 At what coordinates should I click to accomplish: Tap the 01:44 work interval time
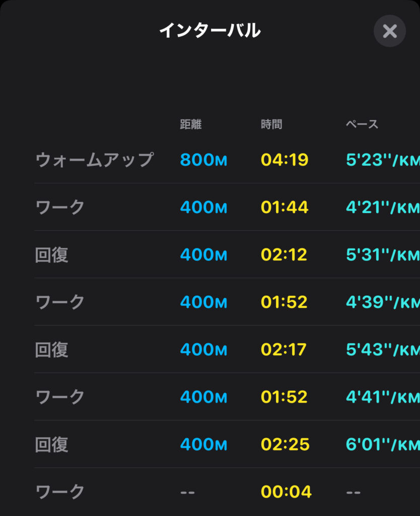tap(285, 207)
